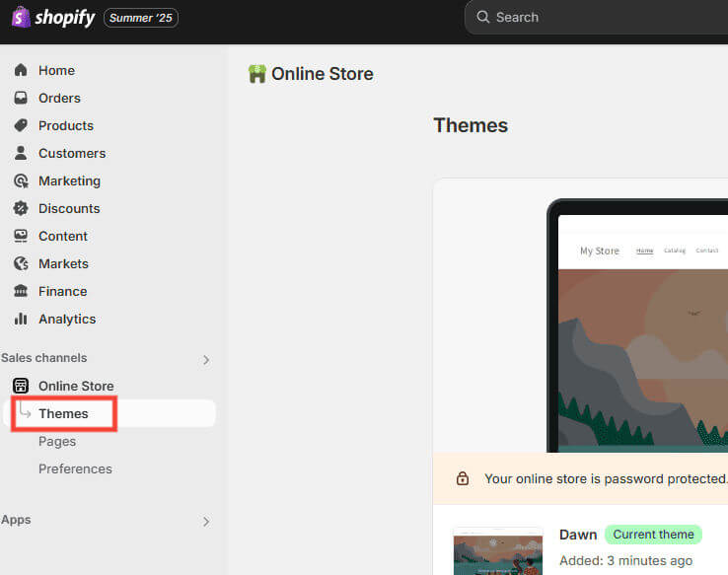The height and width of the screenshot is (575, 728).
Task: Click the Dawn theme name
Action: (578, 535)
